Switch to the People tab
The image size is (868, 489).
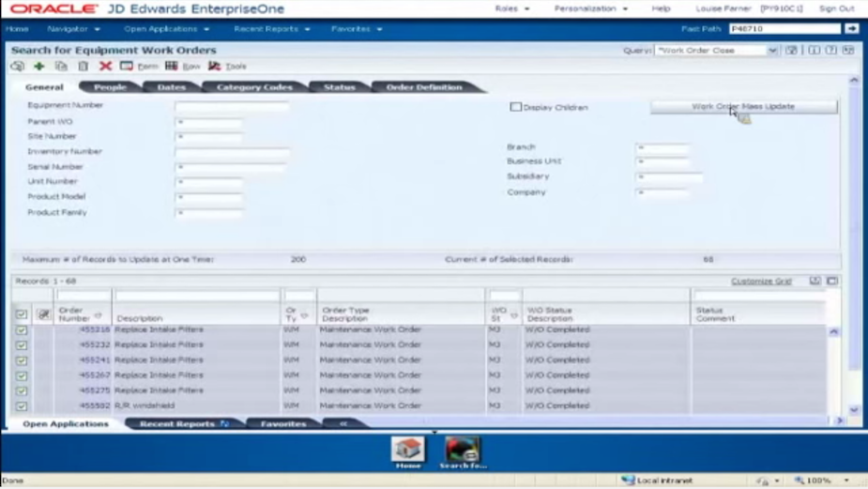[x=110, y=87]
